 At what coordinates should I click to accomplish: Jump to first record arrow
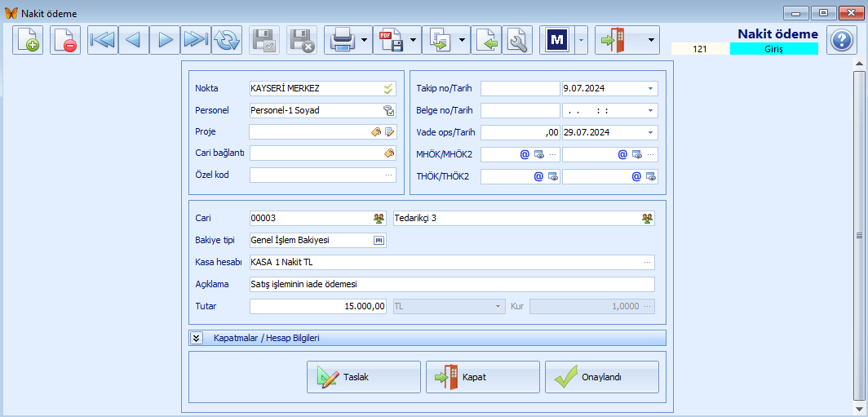[103, 40]
